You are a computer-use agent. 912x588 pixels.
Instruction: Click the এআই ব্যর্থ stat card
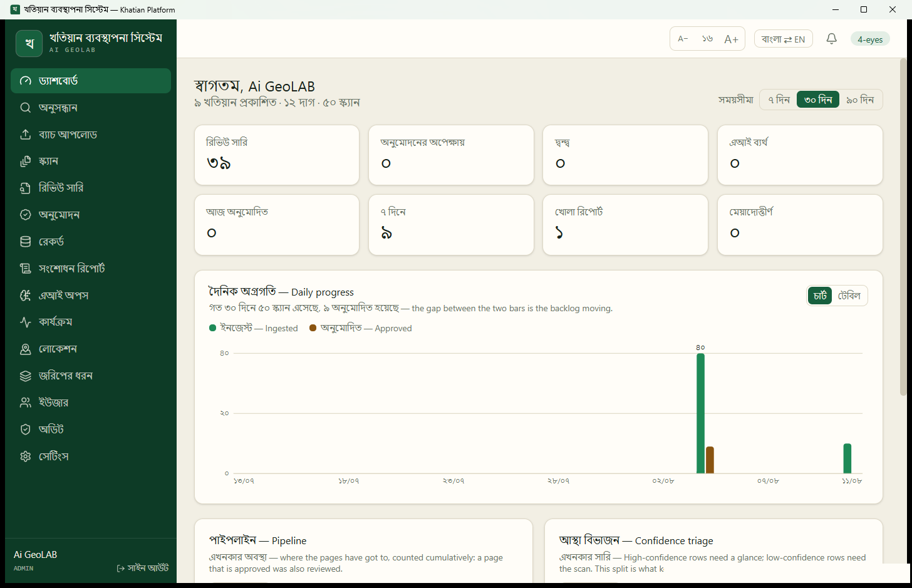click(800, 155)
